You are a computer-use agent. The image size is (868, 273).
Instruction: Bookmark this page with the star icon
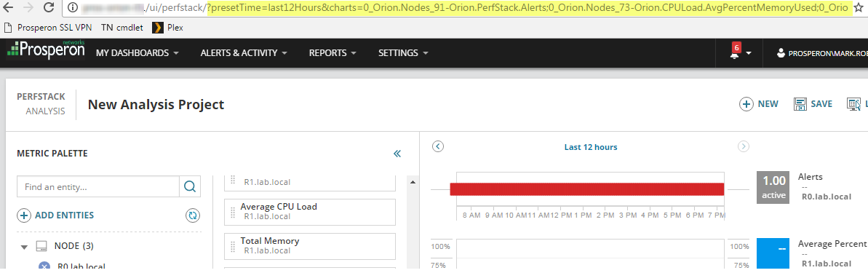(859, 8)
